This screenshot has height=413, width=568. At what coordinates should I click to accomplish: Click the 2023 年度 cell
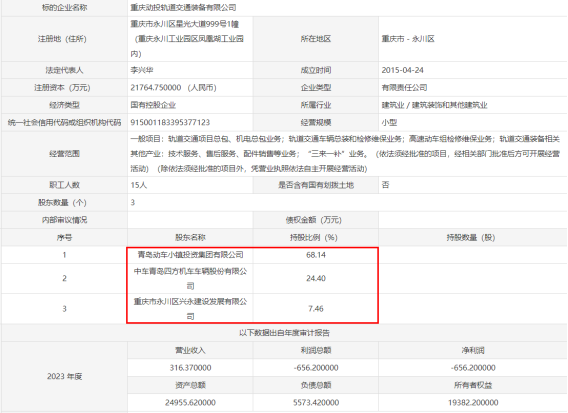click(64, 376)
